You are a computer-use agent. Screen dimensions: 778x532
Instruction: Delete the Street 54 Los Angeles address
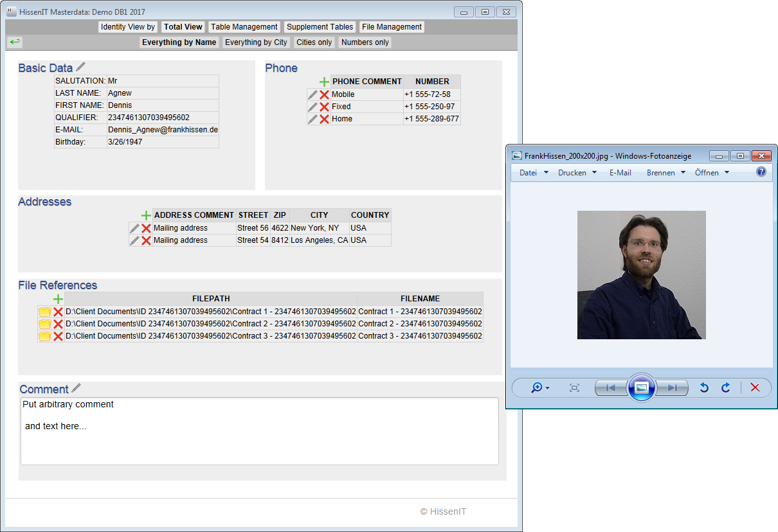[x=146, y=240]
